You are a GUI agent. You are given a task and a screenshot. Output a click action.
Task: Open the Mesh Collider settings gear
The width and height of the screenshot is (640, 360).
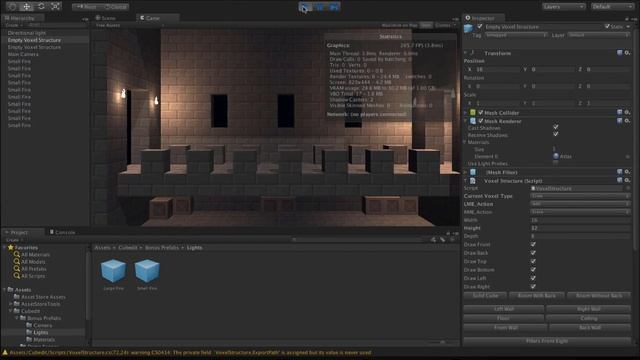pos(627,112)
